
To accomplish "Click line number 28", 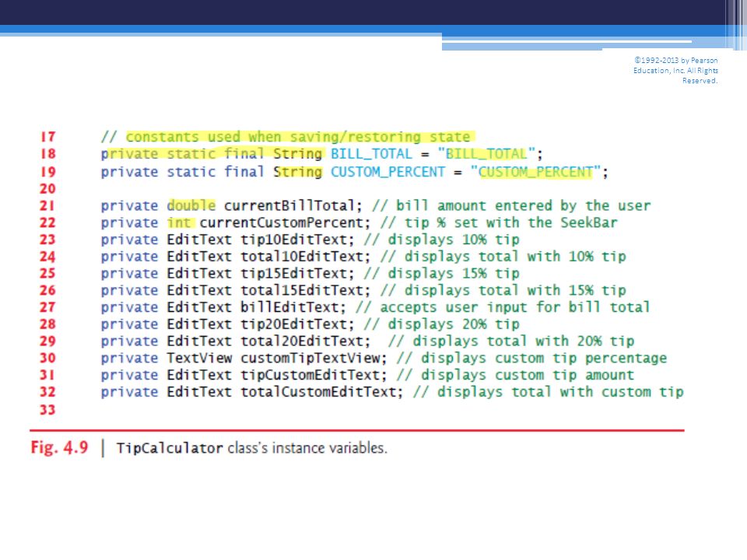I will click(47, 324).
